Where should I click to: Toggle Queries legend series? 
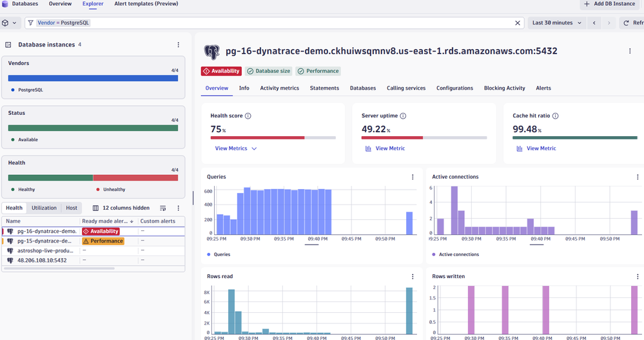point(219,254)
